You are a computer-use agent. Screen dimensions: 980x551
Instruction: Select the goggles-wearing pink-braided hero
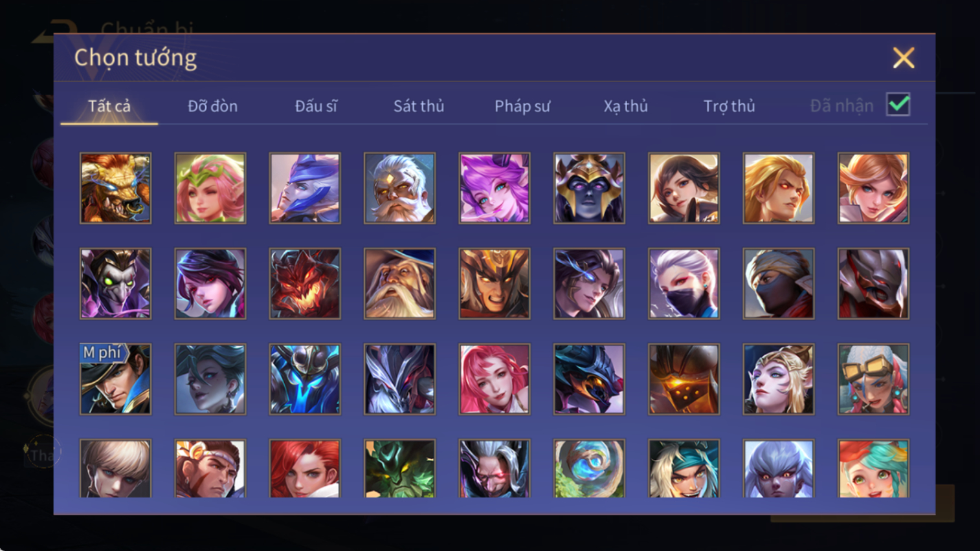[x=873, y=379]
